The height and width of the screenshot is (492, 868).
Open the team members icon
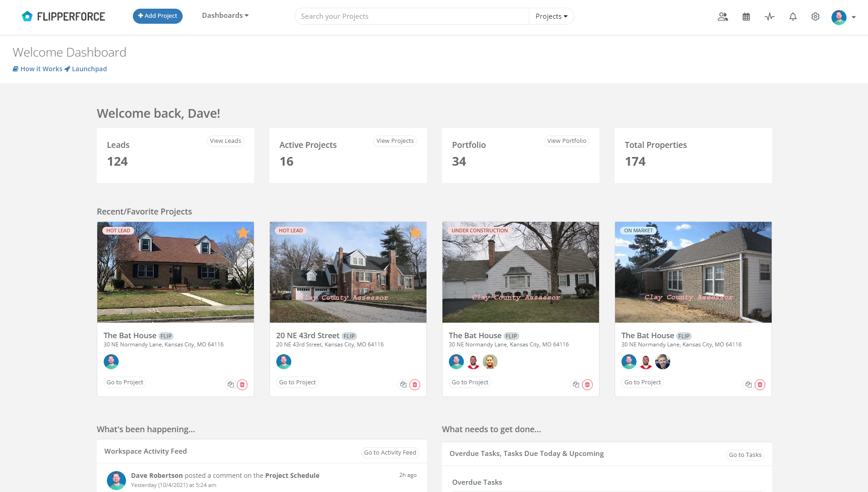[723, 16]
